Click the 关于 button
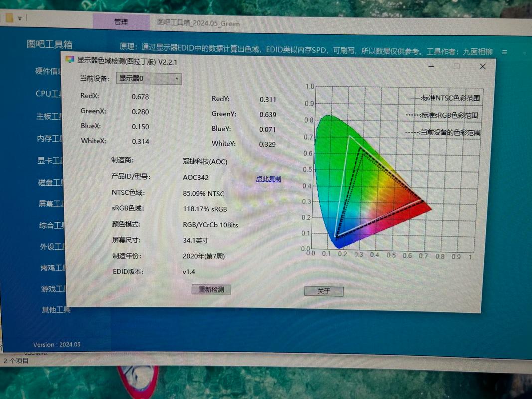Screen dimensions: 532x399 (323, 291)
